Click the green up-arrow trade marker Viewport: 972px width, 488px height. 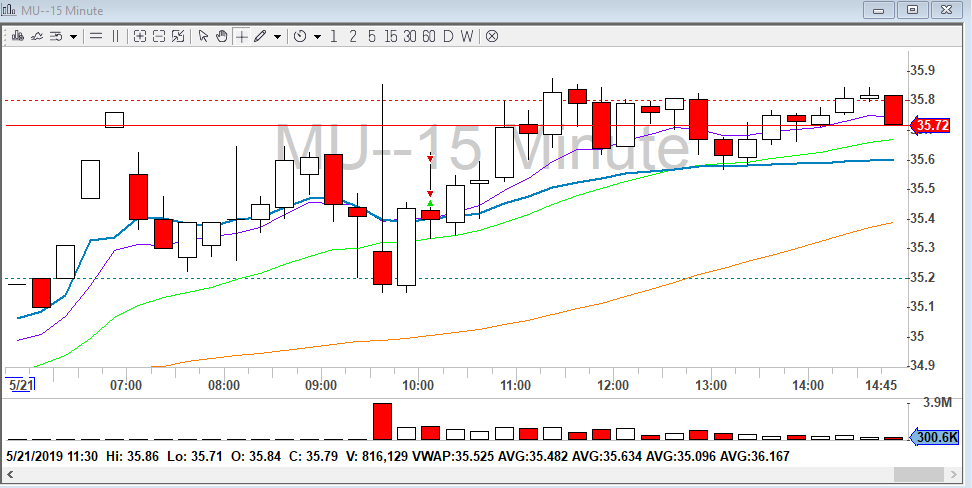coord(430,203)
